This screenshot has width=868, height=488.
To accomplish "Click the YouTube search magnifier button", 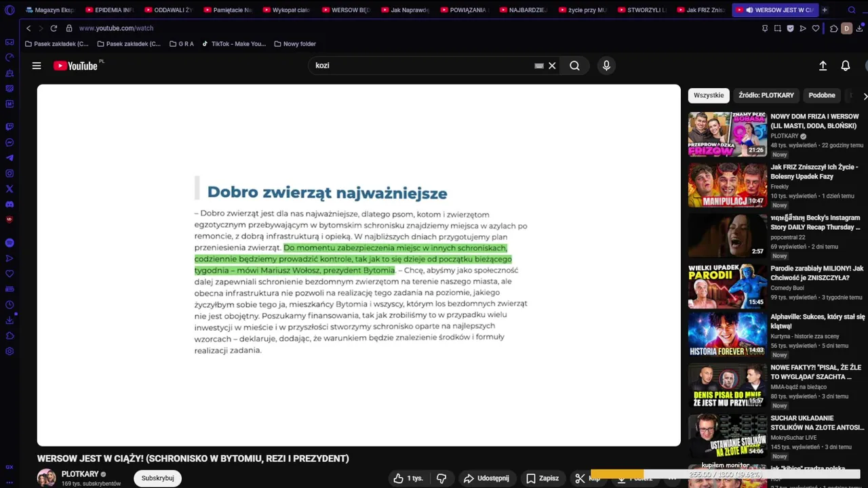I will tap(574, 66).
